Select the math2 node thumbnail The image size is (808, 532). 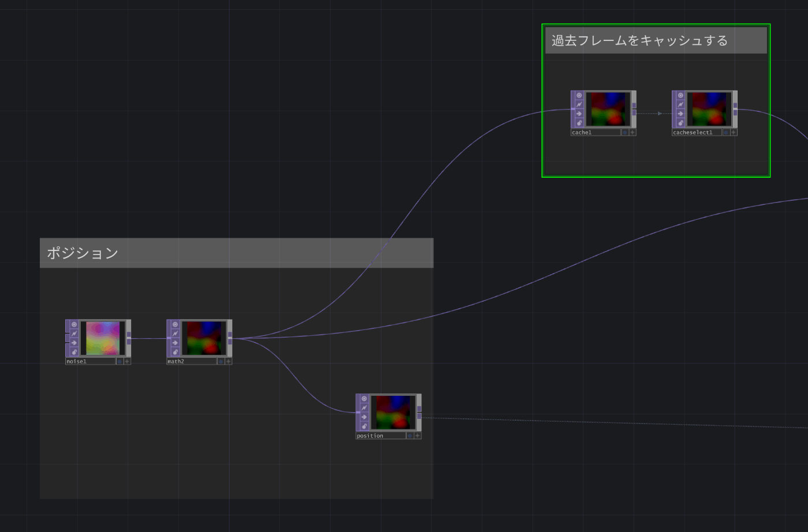point(204,338)
